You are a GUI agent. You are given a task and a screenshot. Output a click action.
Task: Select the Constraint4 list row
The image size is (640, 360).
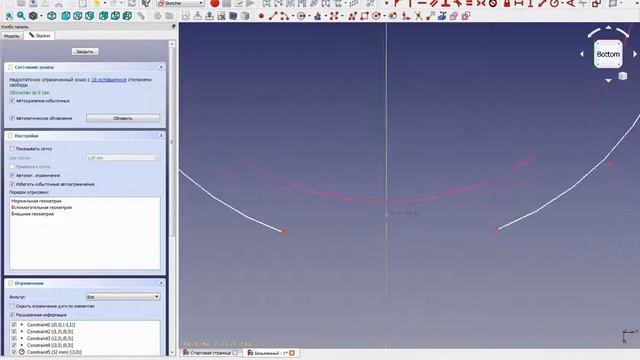click(85, 345)
